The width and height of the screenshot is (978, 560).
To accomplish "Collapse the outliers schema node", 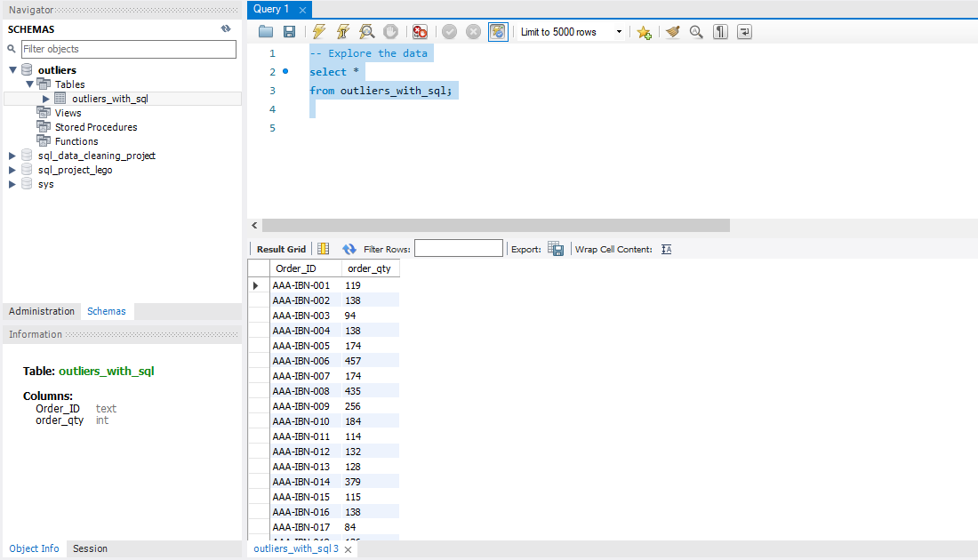I will pos(12,70).
